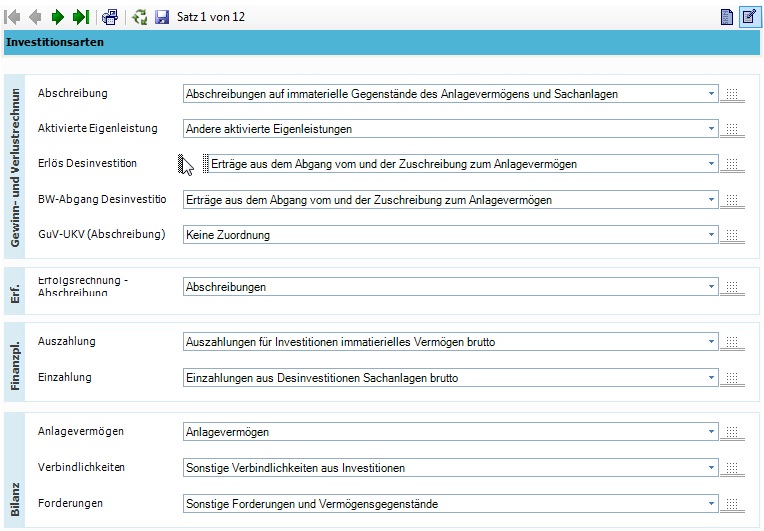Screen dimensions: 764x531
Task: Click the Erlös Desinvestition label
Action: 87,163
